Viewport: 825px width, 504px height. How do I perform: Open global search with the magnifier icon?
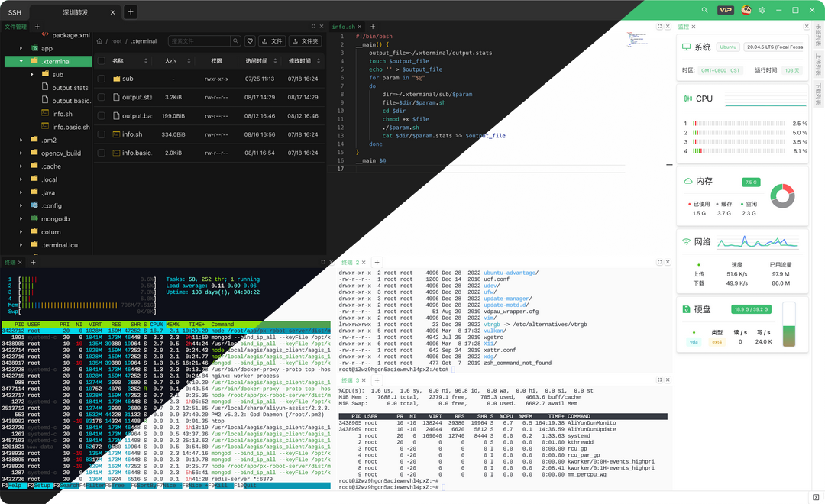(x=704, y=10)
